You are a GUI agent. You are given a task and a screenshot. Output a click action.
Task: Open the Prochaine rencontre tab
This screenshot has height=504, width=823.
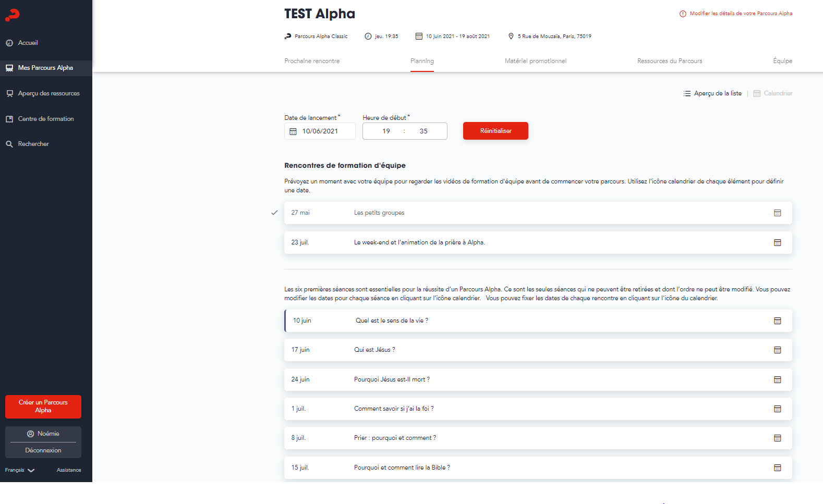point(312,61)
